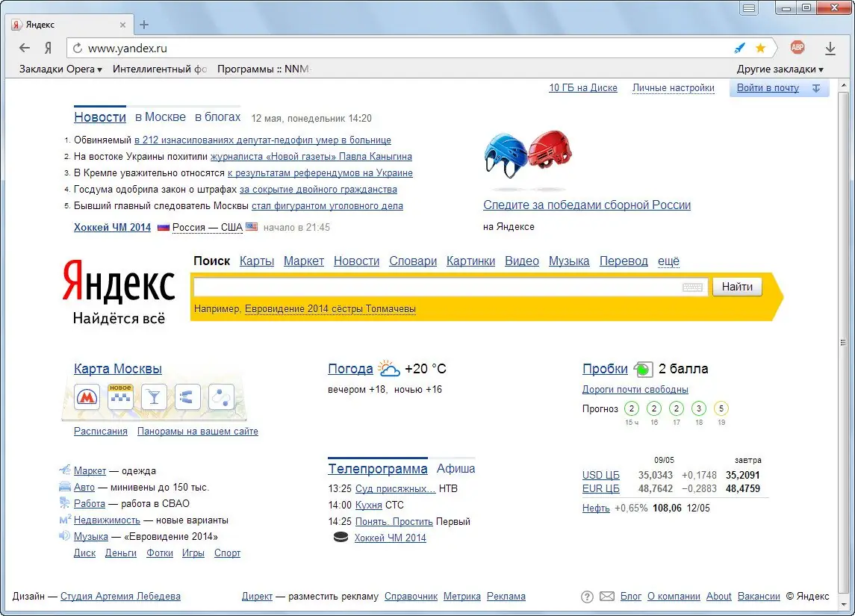Click the hockey puck icon
The width and height of the screenshot is (855, 616).
tap(341, 538)
